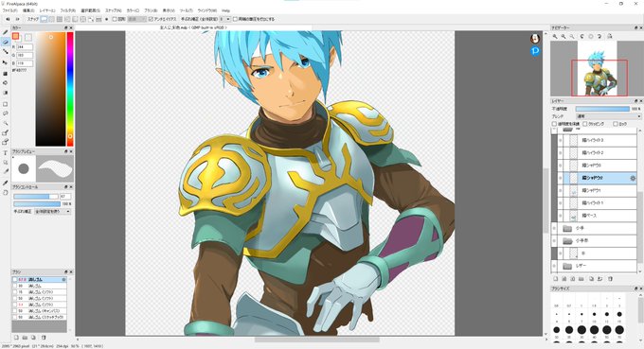
Task: Create a new layer from Layer panel
Action: point(555,278)
